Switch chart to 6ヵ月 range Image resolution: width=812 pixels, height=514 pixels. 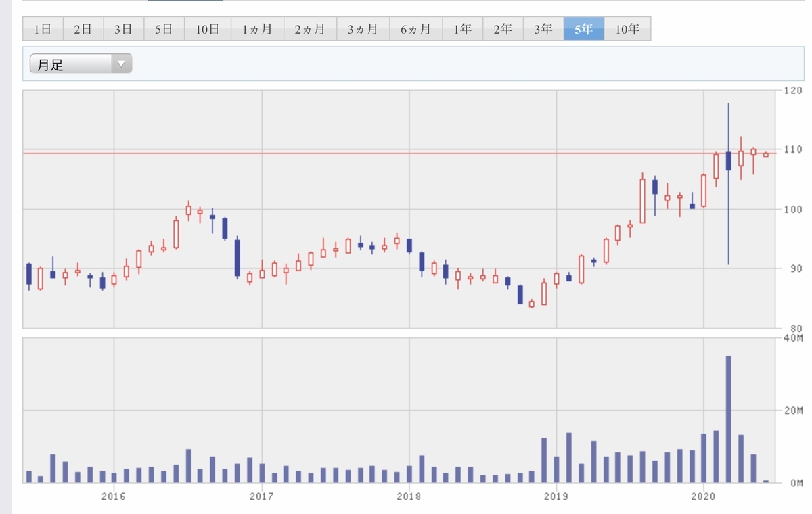(416, 30)
